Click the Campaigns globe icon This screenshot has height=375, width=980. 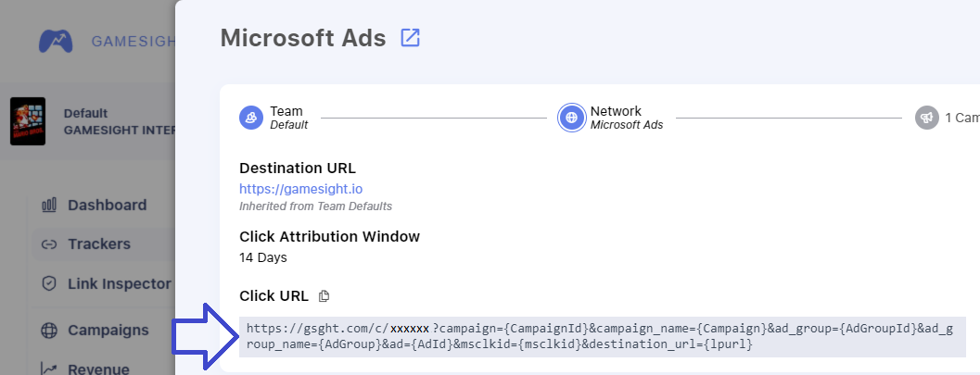(x=49, y=330)
